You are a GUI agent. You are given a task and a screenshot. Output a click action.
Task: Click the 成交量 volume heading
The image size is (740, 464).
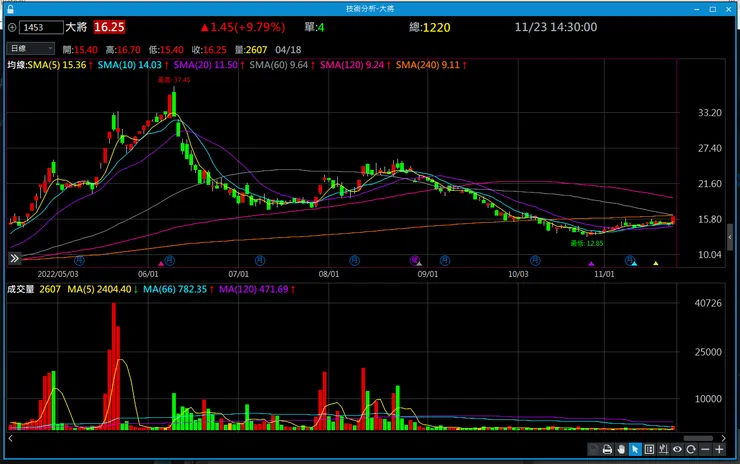(20, 289)
